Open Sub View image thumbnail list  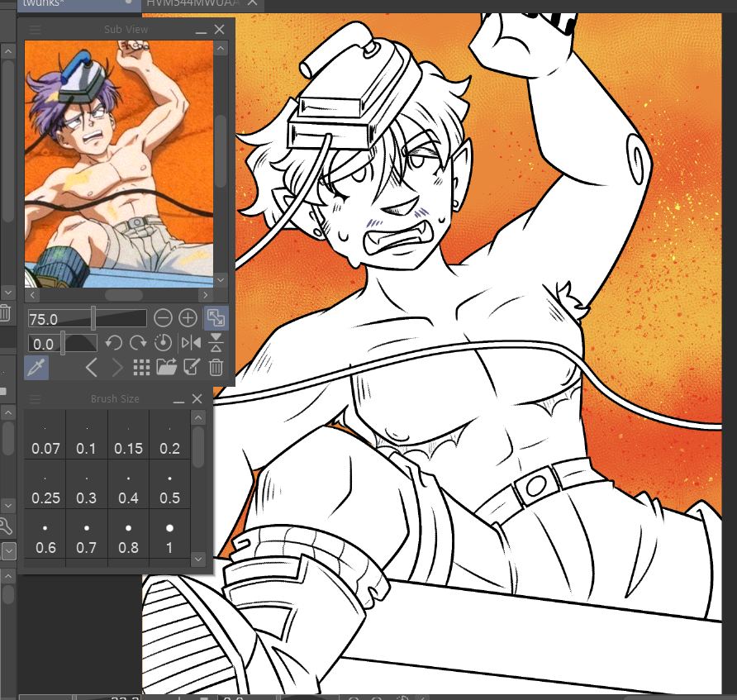[x=141, y=368]
